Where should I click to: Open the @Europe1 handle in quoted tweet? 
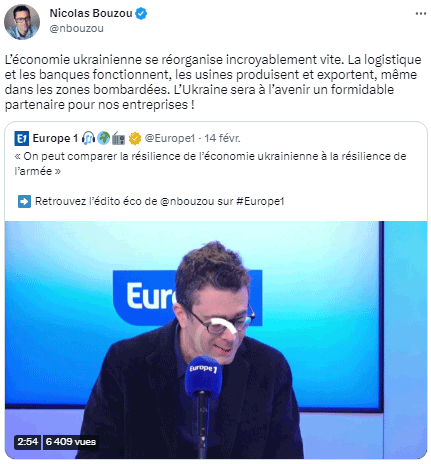[170, 138]
